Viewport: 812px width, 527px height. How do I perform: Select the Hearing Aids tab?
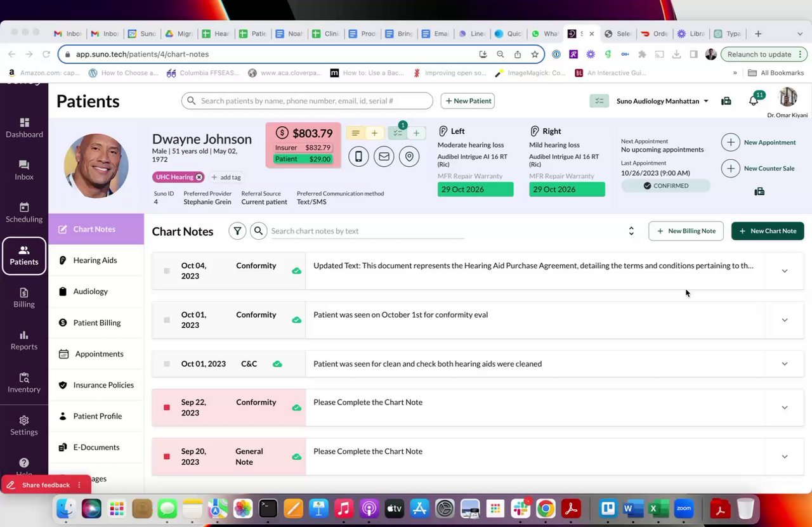96,260
